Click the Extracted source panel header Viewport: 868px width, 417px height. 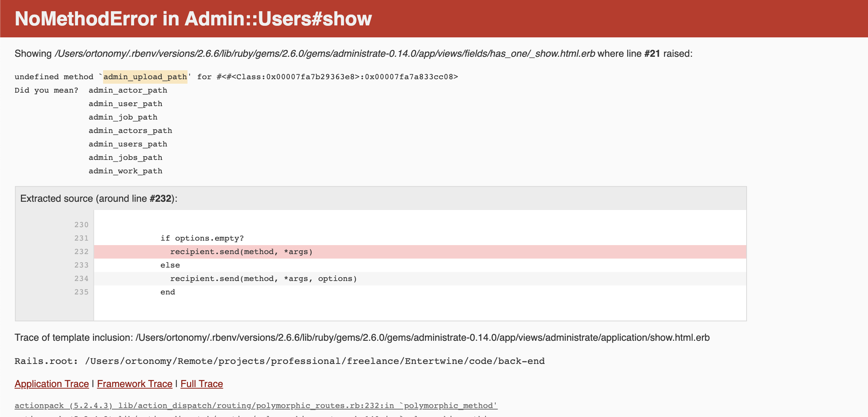pos(99,198)
